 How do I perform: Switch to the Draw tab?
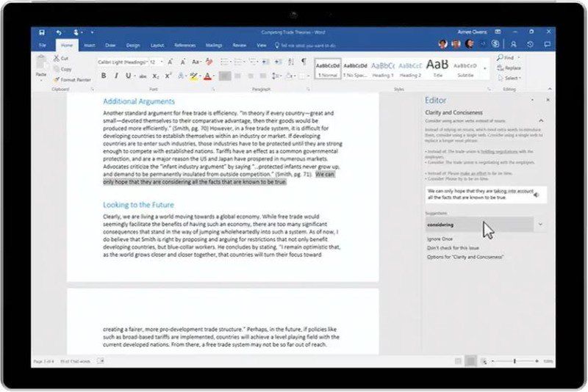(x=110, y=46)
